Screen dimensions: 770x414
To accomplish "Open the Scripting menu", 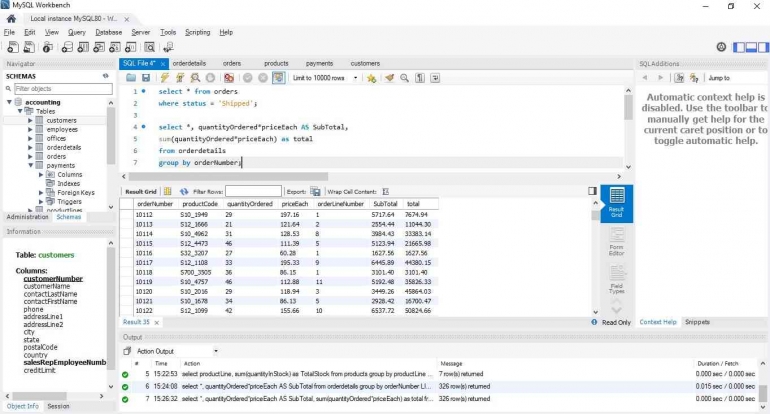I will 197,32.
